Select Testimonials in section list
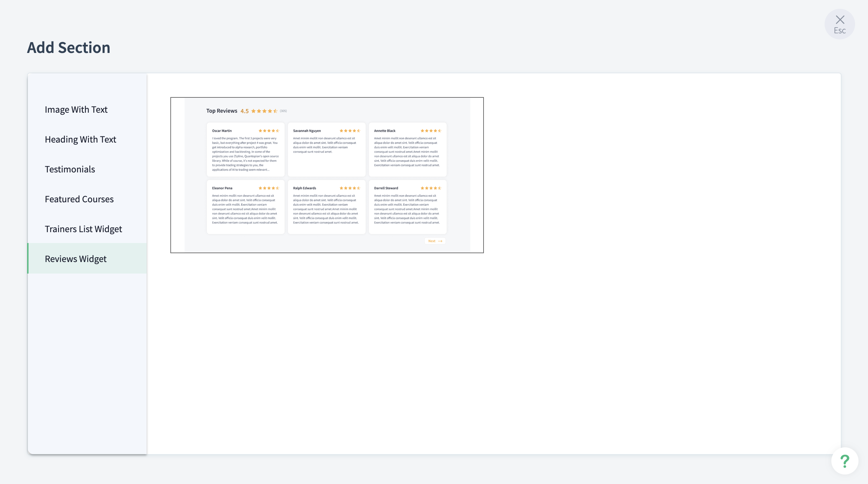Viewport: 868px width, 484px height. (70, 169)
